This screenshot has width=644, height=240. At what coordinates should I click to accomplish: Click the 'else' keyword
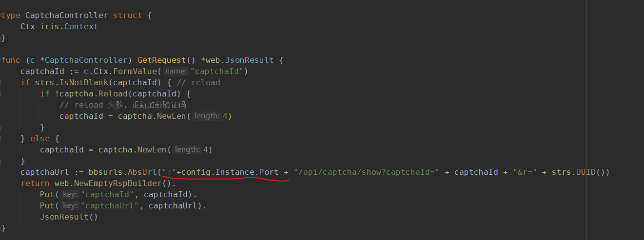click(40, 138)
